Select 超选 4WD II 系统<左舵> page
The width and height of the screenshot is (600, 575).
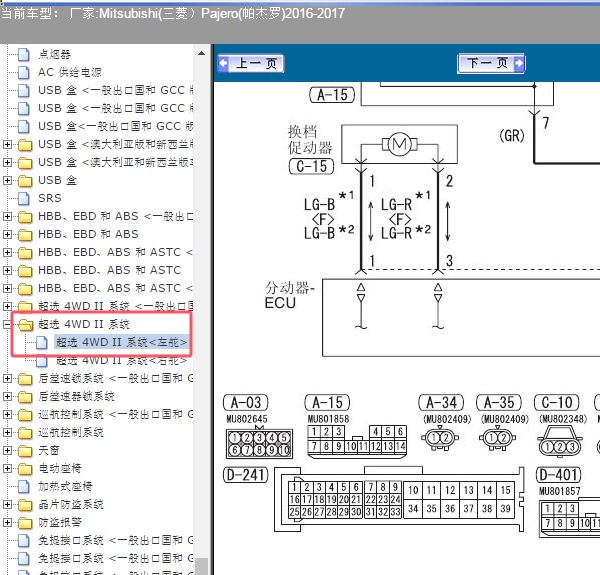point(121,342)
